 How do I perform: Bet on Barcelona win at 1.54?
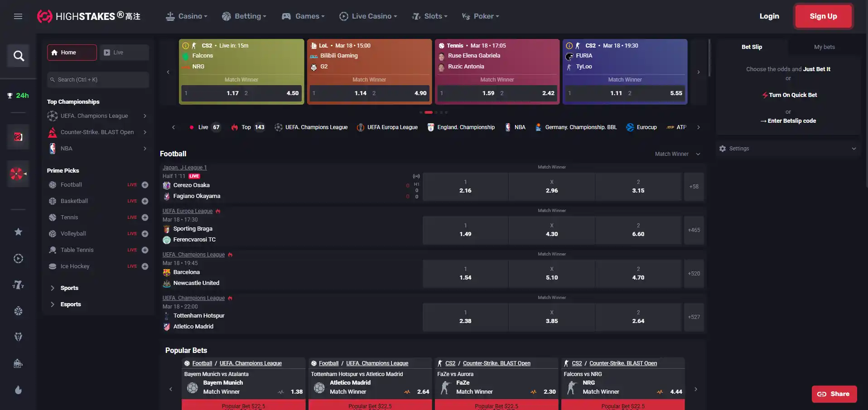465,274
